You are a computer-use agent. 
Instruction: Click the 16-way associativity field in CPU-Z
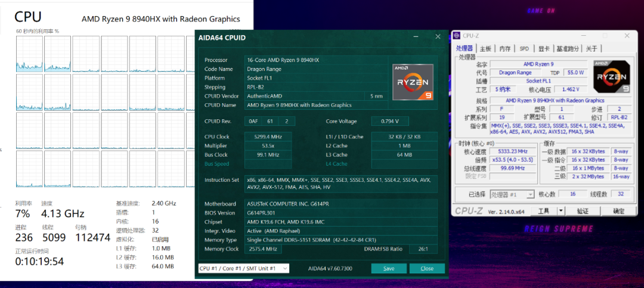[621, 176]
